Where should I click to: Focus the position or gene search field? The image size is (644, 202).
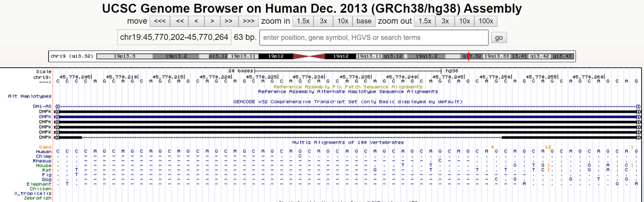pos(374,38)
